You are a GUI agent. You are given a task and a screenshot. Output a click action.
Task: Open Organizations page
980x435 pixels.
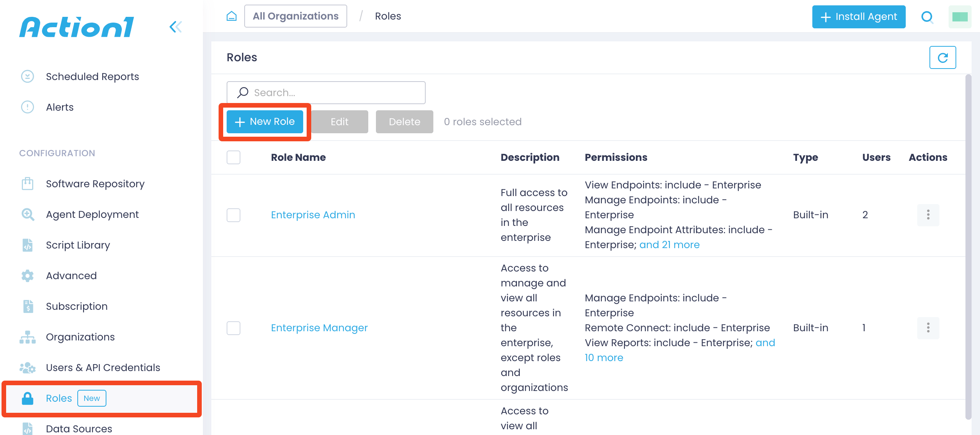click(80, 337)
